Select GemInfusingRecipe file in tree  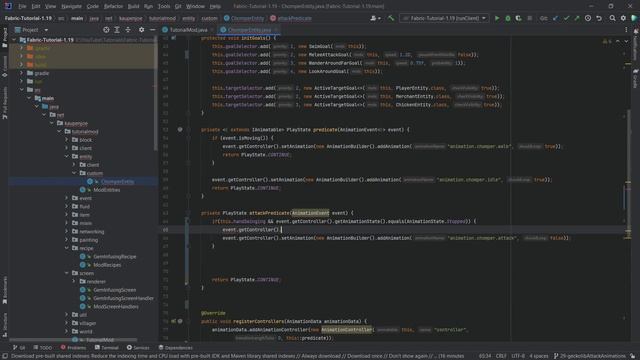tap(114, 256)
